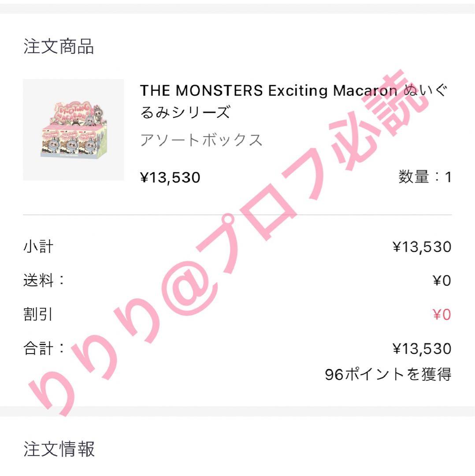The height and width of the screenshot is (476, 475).
Task: Click the 合計 total label
Action: coord(44,348)
